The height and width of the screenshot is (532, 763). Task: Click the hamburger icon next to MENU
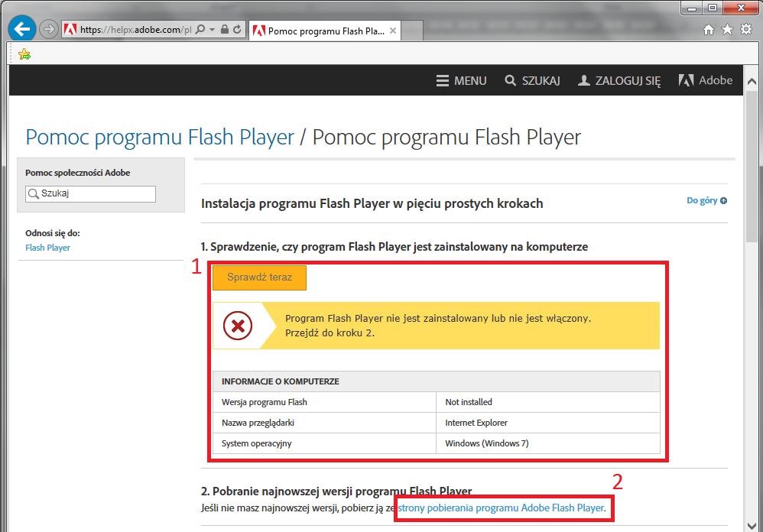tap(443, 81)
